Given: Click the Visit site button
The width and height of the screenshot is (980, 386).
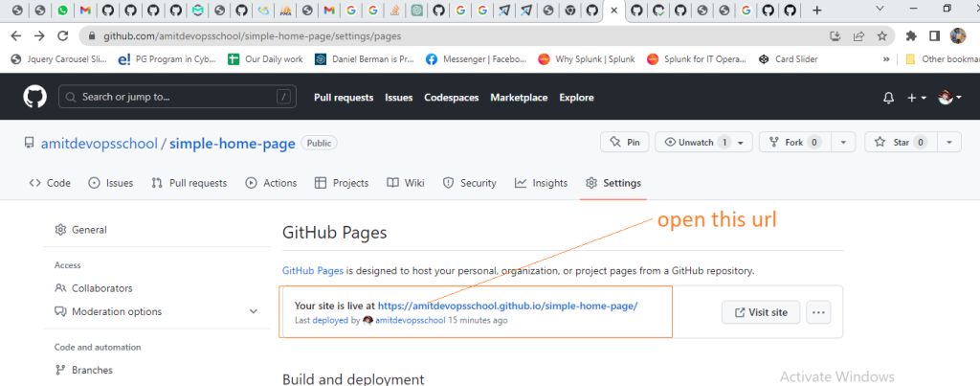Looking at the screenshot, I should tap(760, 312).
